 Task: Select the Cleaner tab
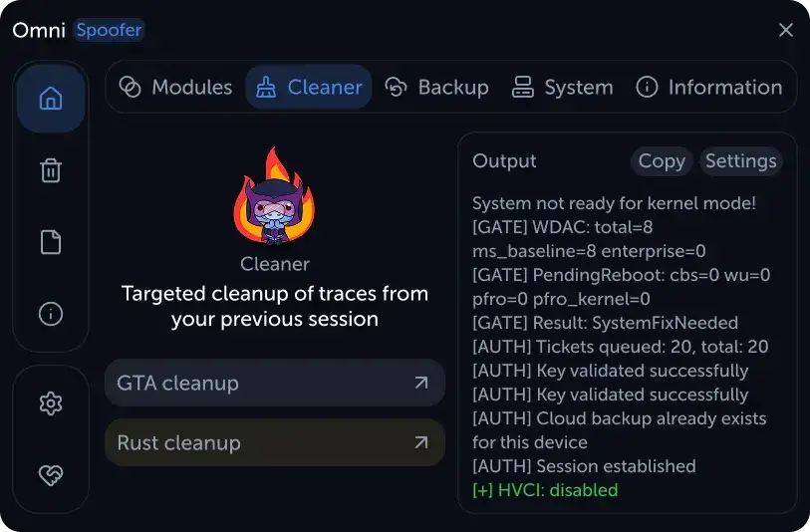pyautogui.click(x=309, y=87)
